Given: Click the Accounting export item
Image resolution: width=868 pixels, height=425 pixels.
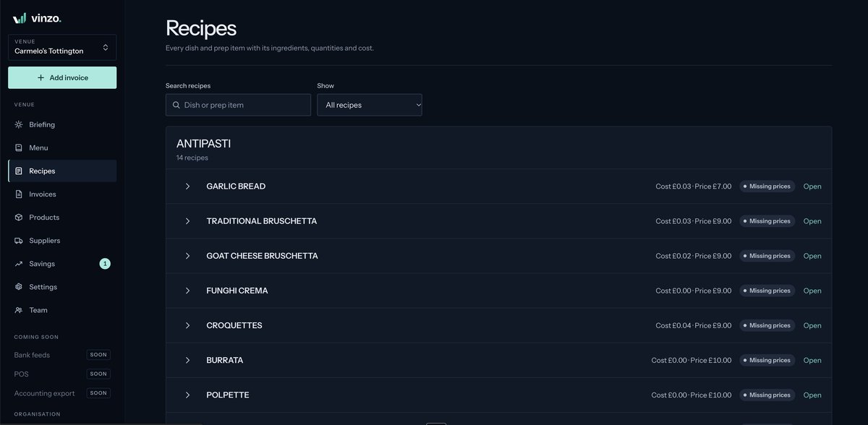Looking at the screenshot, I should (x=62, y=393).
